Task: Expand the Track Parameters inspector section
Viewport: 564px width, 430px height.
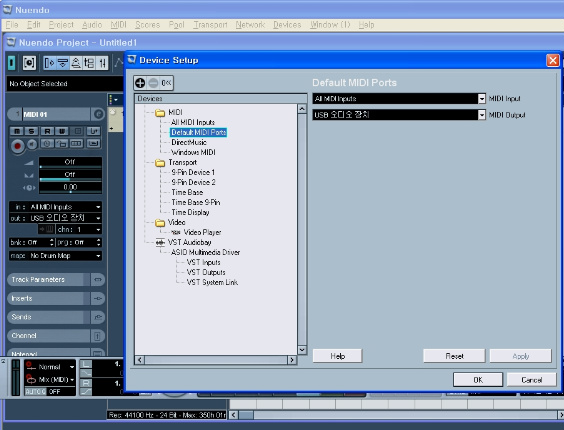Action: pyautogui.click(x=48, y=280)
